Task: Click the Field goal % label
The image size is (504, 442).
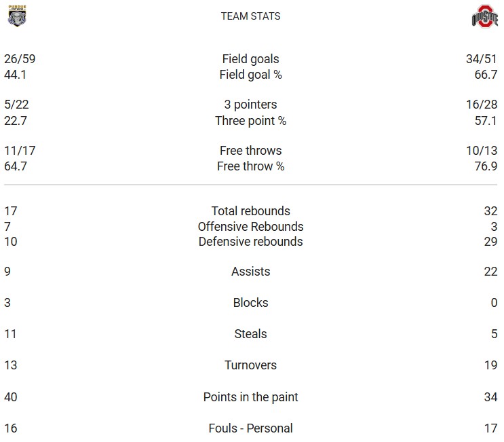Action: pos(250,75)
